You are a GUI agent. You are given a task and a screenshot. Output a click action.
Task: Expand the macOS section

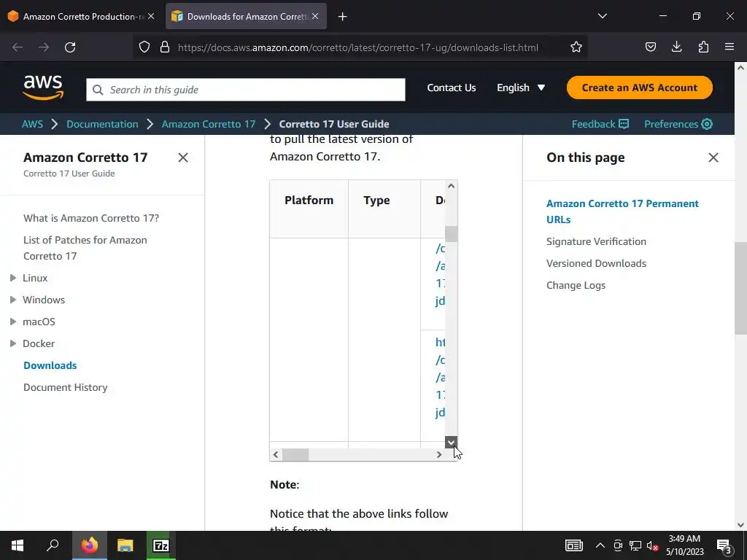point(13,322)
